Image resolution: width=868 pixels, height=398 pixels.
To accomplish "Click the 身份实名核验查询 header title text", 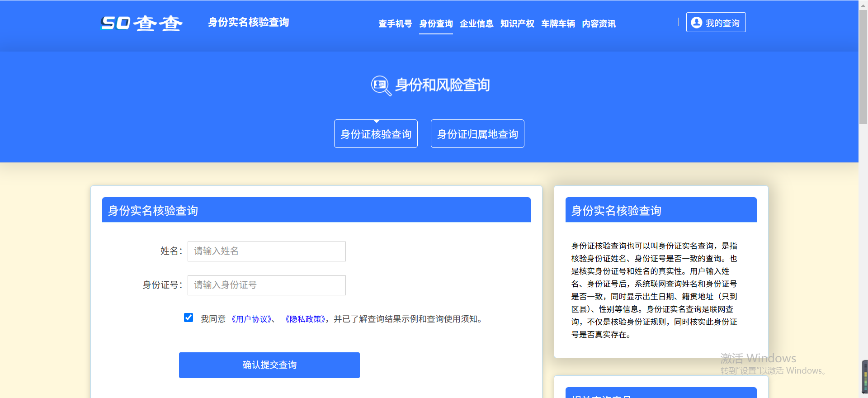I will click(248, 22).
